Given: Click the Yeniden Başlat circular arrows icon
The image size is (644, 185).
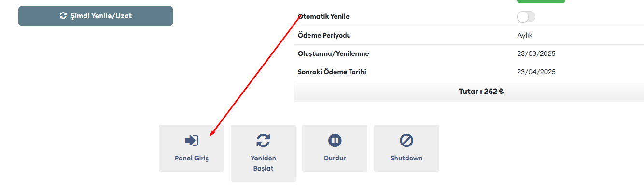Looking at the screenshot, I should [x=263, y=140].
